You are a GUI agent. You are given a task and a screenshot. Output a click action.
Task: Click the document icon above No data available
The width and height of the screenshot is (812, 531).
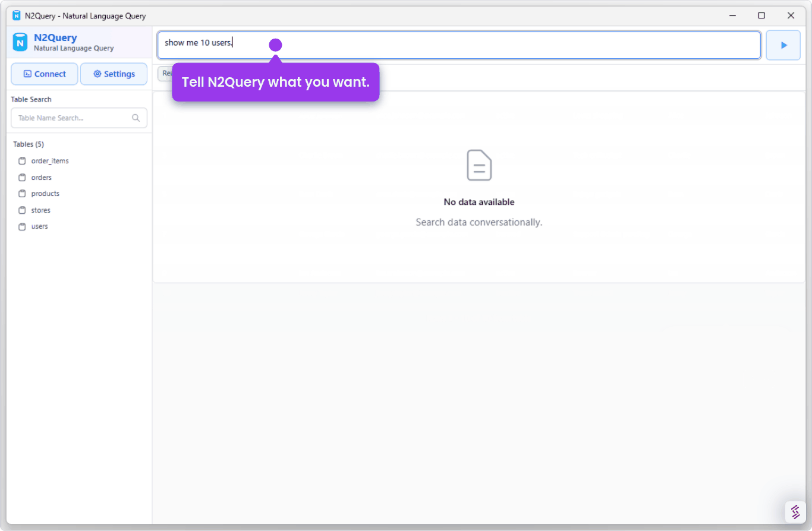479,165
